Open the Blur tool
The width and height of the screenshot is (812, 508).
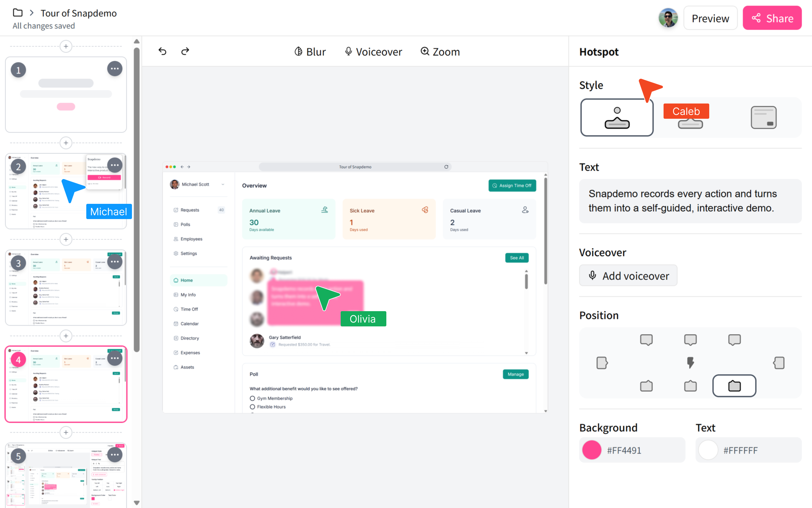coord(310,52)
